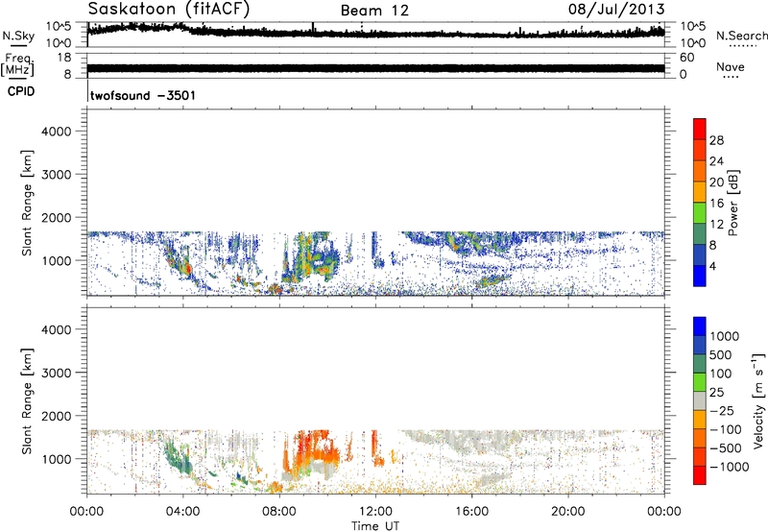Screen dimensions: 768x532
Task: Select 4000 tick in power panel
Action: (x=56, y=132)
